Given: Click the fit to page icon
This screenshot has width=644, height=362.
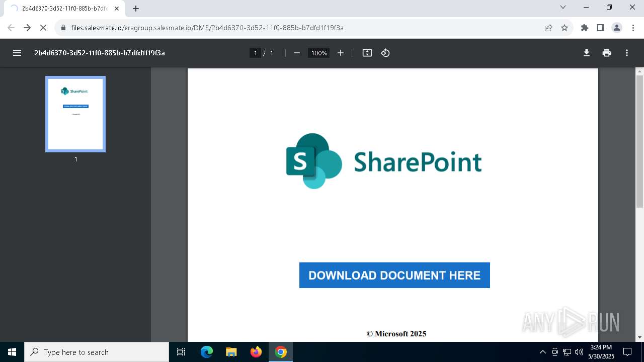Looking at the screenshot, I should 367,53.
